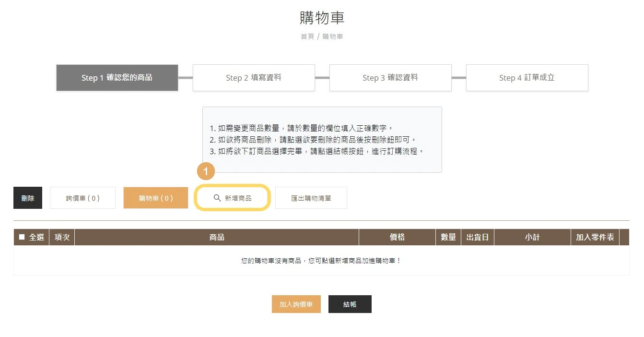Viewport: 644px width, 337px height.
Task: Click 匯出購物清單 to export cart list
Action: point(311,197)
